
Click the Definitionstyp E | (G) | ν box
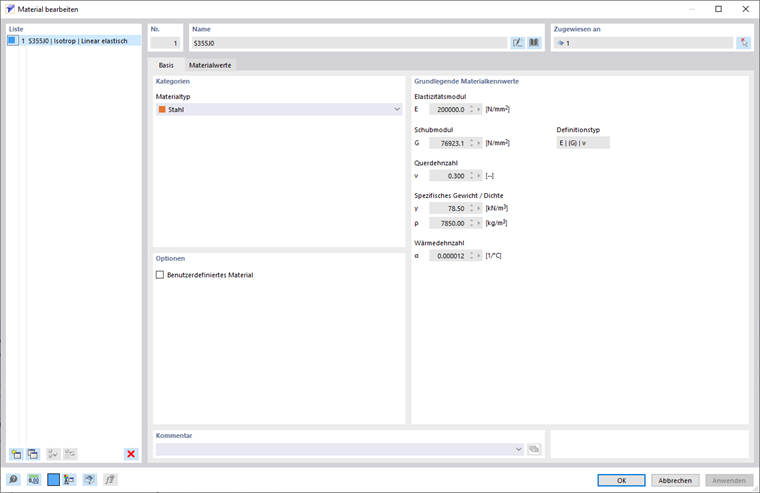[583, 143]
